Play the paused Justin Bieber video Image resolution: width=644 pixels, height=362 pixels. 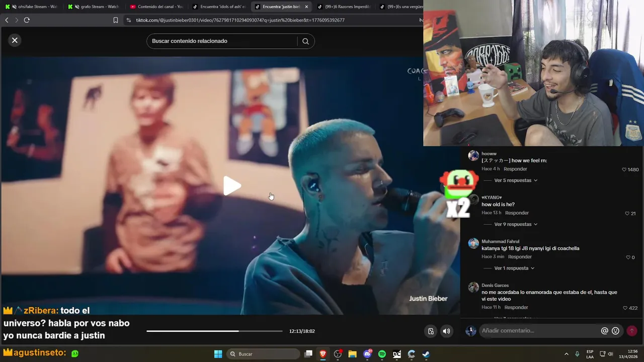pos(232,186)
